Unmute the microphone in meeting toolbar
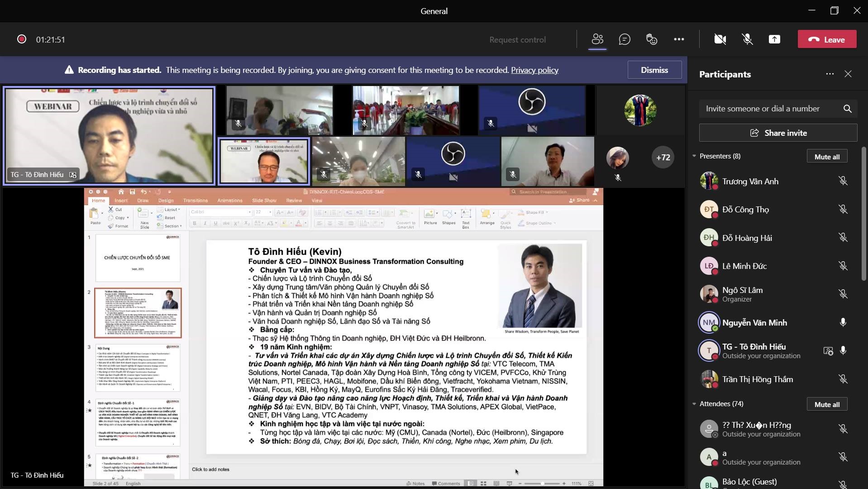This screenshot has width=868, height=489. (x=747, y=39)
